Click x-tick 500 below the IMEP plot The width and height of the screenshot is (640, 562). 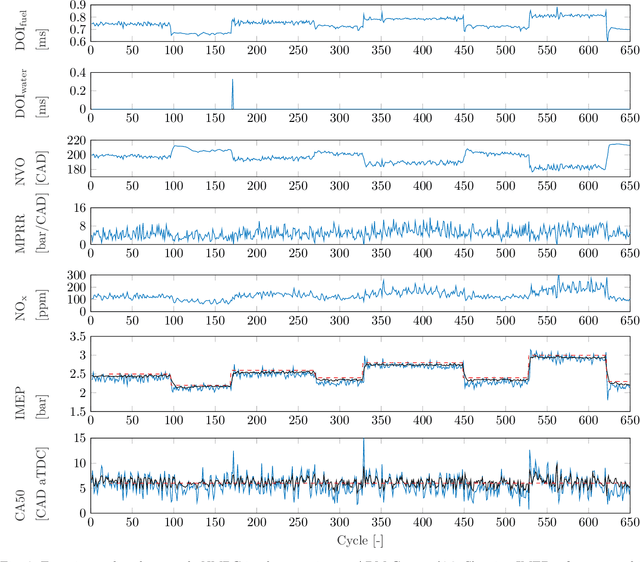pyautogui.click(x=505, y=420)
